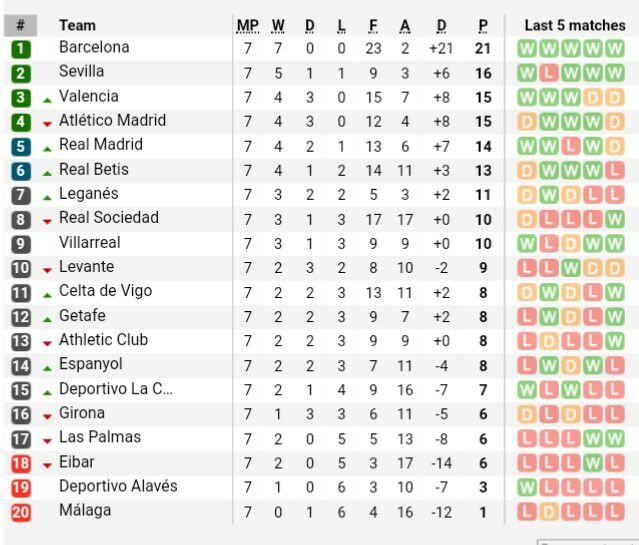Click the # rank column header
639x545 pixels.
point(20,25)
